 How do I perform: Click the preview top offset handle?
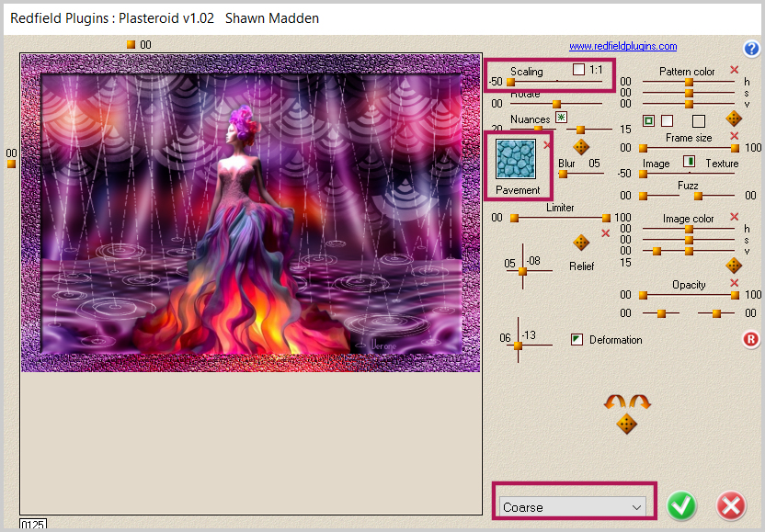coord(131,44)
